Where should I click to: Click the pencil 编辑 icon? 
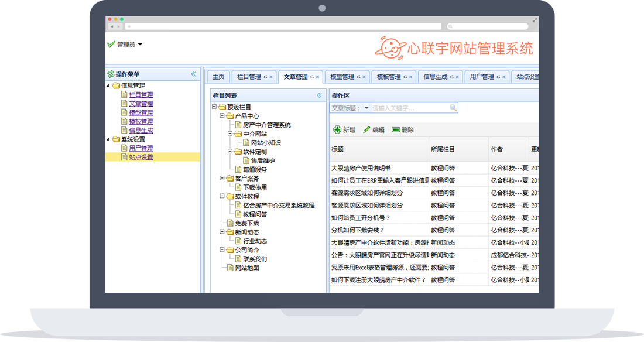point(366,130)
